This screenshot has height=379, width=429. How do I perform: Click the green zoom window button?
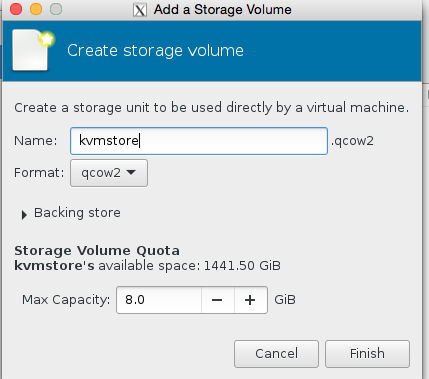[56, 9]
